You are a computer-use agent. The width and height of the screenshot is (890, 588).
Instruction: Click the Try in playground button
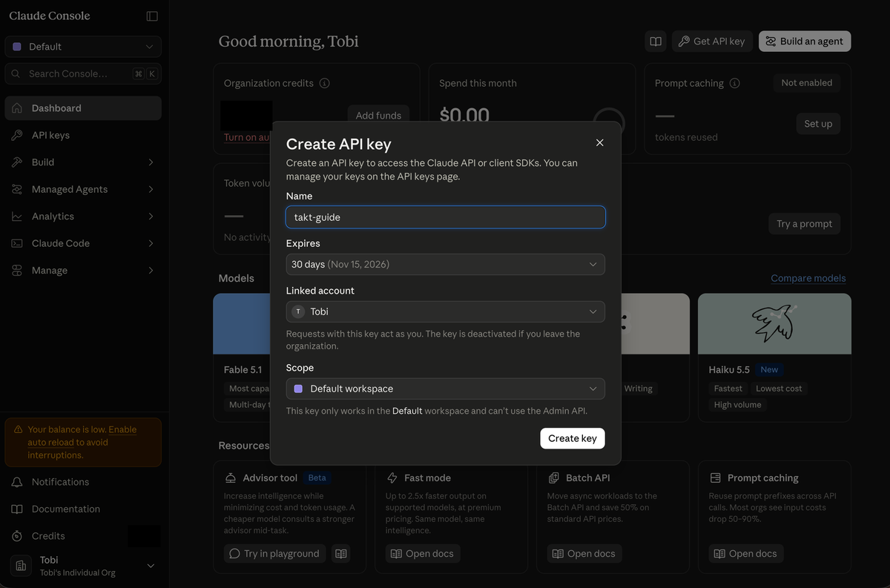click(x=274, y=554)
